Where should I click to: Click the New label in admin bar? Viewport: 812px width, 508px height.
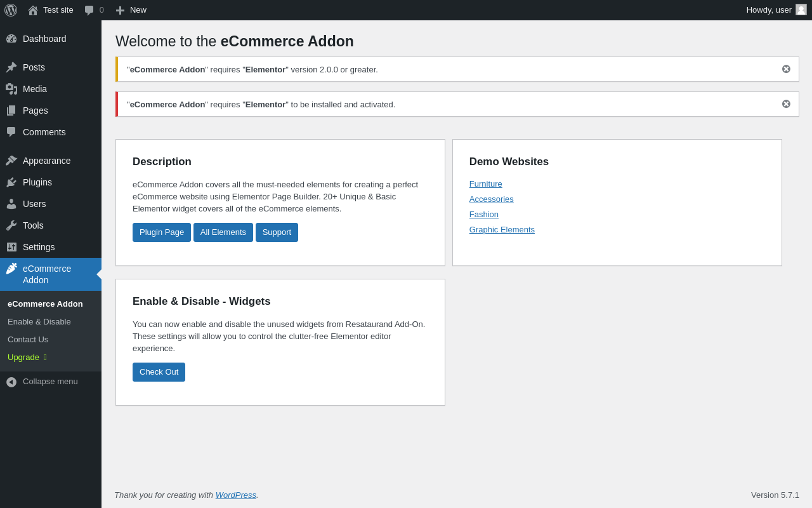[138, 10]
